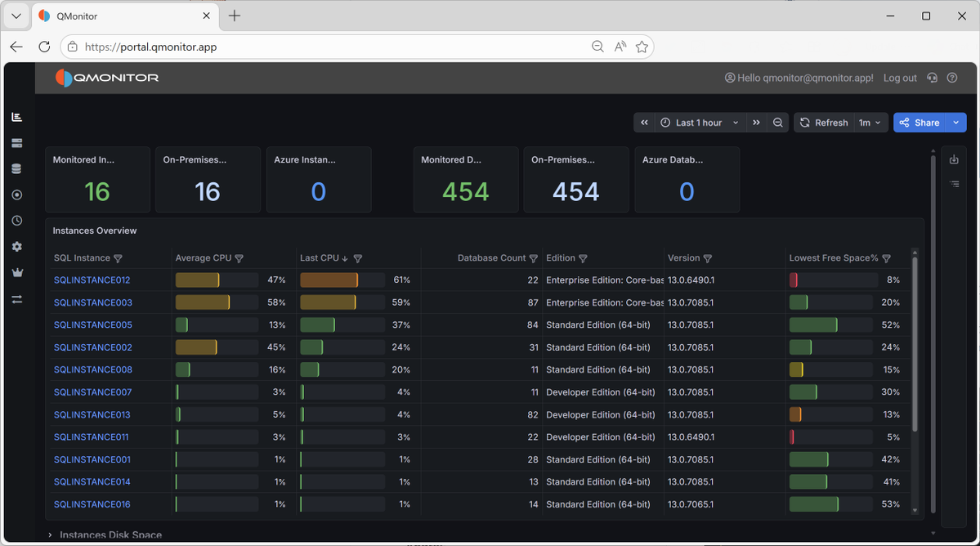The width and height of the screenshot is (980, 546).
Task: Click the Instances Overview table scrollbar
Action: pos(915,343)
